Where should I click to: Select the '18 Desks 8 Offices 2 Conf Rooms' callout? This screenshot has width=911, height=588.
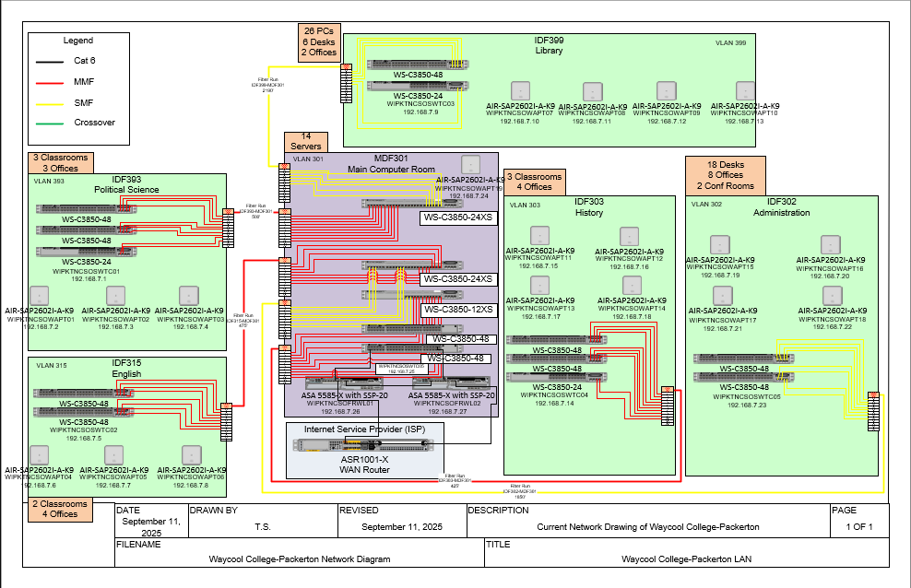[x=726, y=175]
